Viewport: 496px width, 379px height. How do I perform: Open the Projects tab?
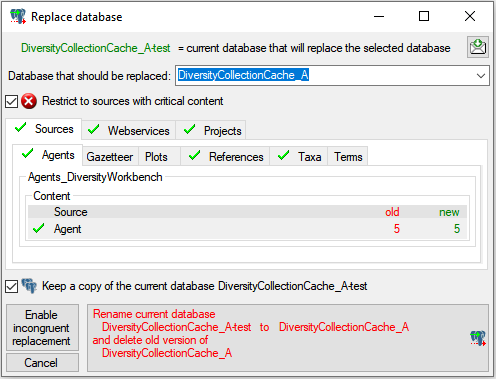coord(212,130)
